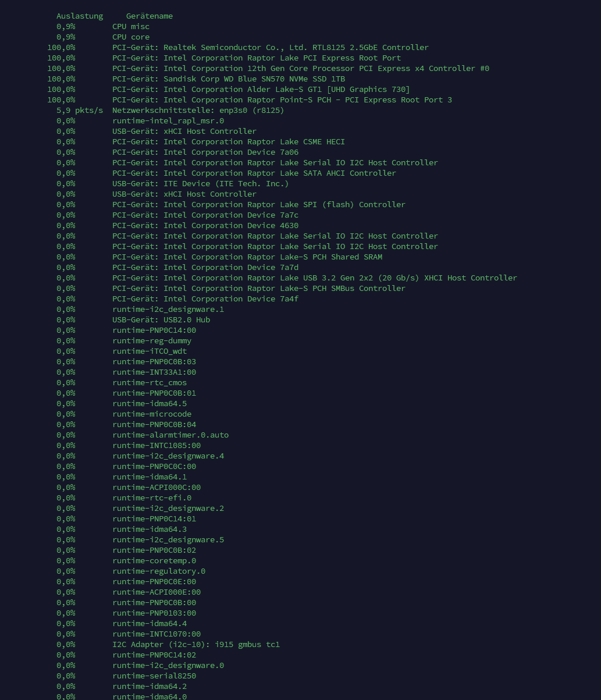Select the Netzwerkschnittstelle enp3s0 row

tap(170, 110)
